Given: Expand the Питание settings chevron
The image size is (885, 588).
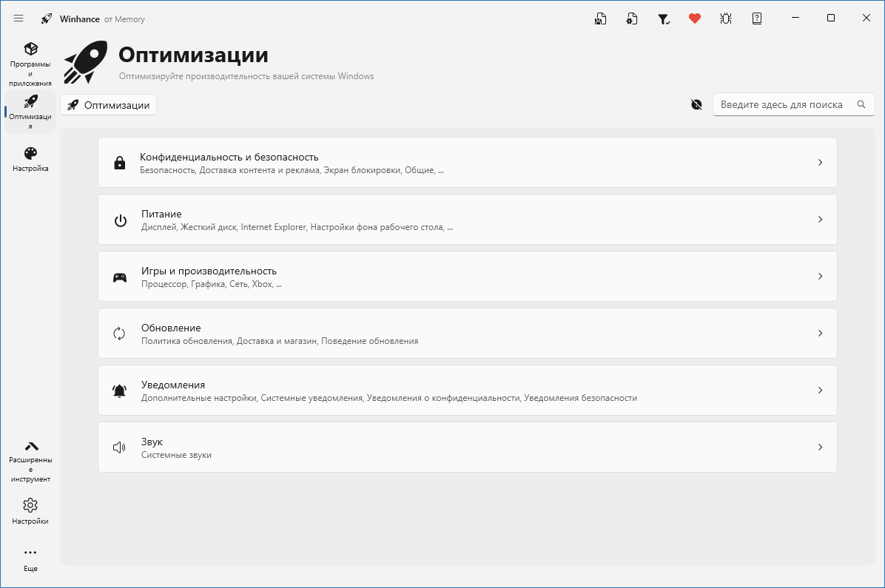Looking at the screenshot, I should [820, 219].
